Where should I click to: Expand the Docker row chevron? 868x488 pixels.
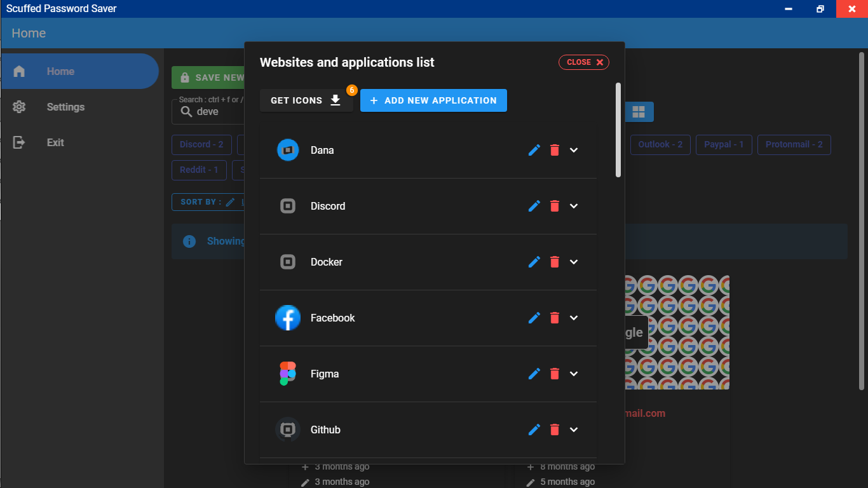click(574, 262)
